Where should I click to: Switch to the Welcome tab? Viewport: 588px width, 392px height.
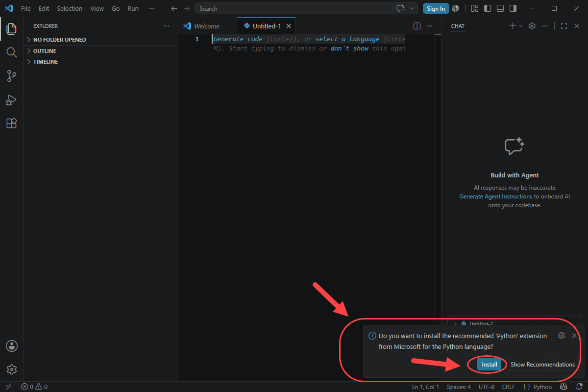(207, 26)
